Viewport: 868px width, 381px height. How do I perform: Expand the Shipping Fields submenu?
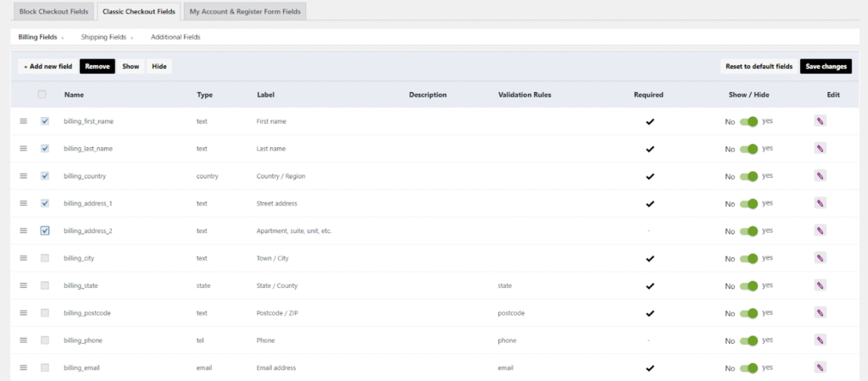[x=107, y=37]
